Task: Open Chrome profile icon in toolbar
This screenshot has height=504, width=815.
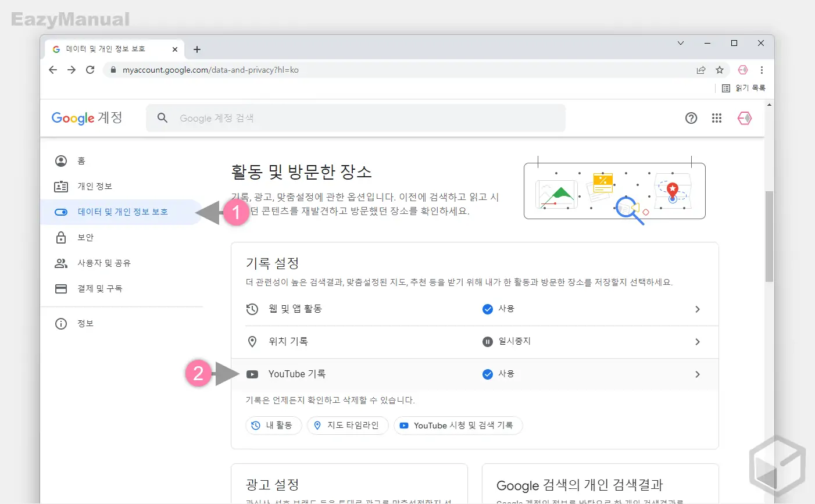Action: (x=743, y=70)
